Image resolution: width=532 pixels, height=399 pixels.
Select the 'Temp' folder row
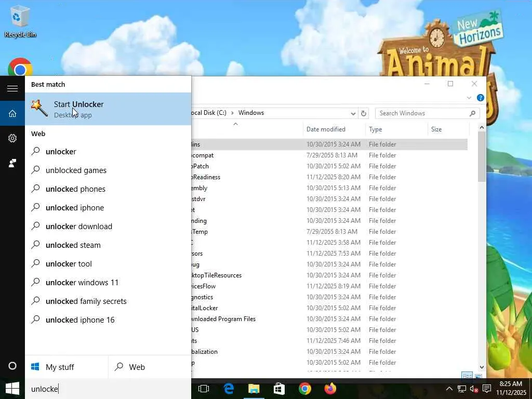pyautogui.click(x=329, y=232)
